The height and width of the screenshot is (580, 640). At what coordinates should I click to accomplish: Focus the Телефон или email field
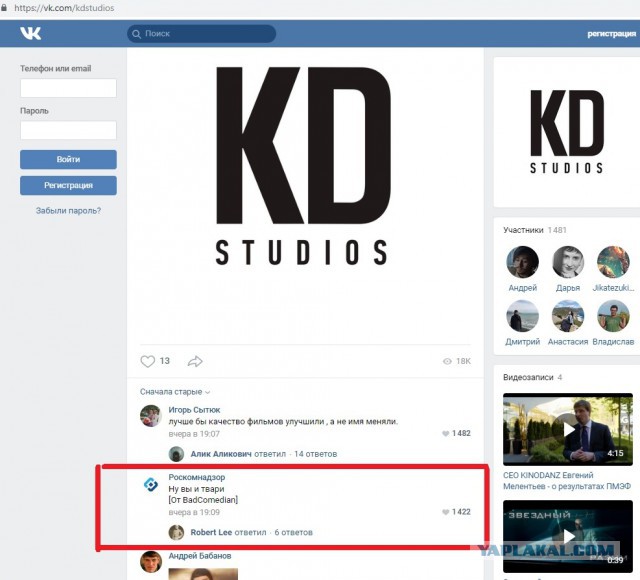(x=68, y=88)
